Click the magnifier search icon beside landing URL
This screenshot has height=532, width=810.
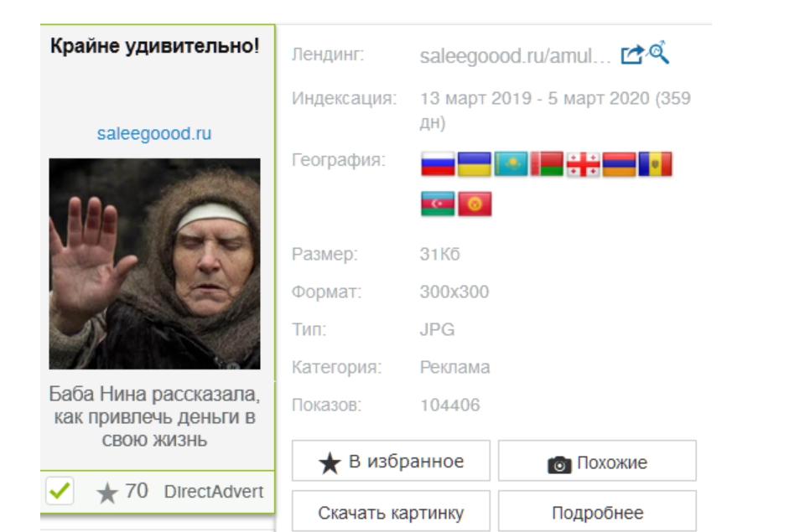[658, 52]
